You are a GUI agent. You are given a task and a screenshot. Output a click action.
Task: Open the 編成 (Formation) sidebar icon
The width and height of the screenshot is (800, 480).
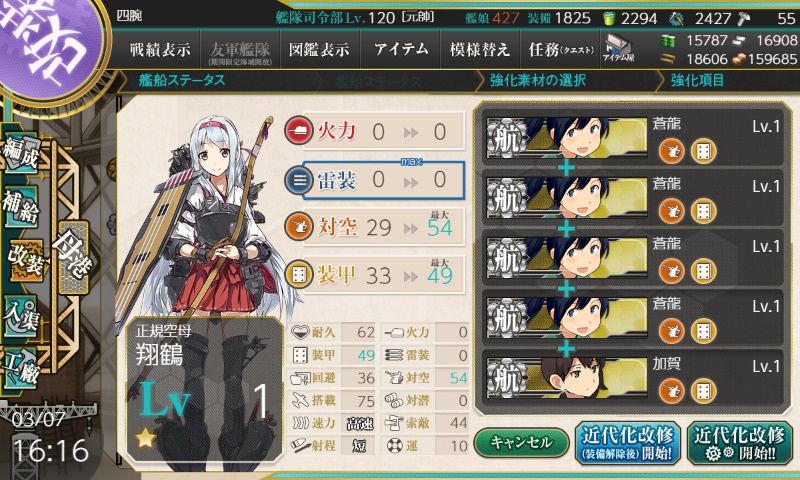pos(20,152)
